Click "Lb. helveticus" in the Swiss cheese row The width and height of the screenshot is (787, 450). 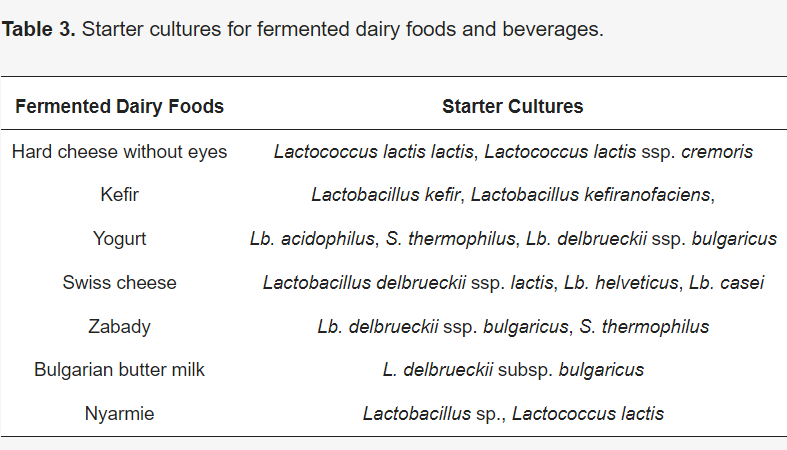621,282
